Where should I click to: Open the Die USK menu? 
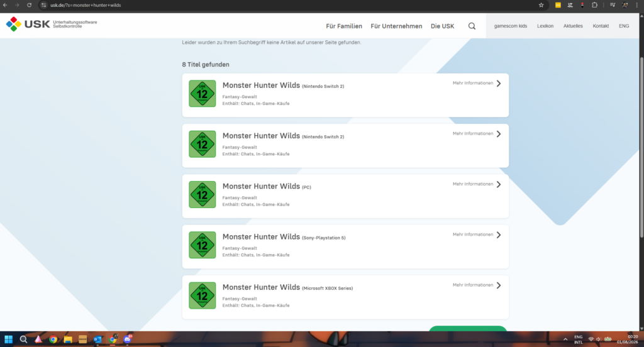click(x=442, y=26)
